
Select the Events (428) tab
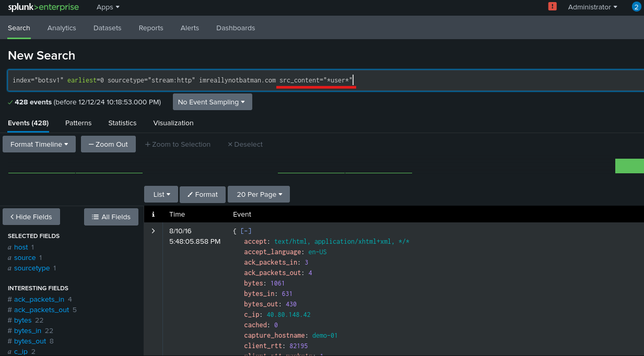point(28,123)
